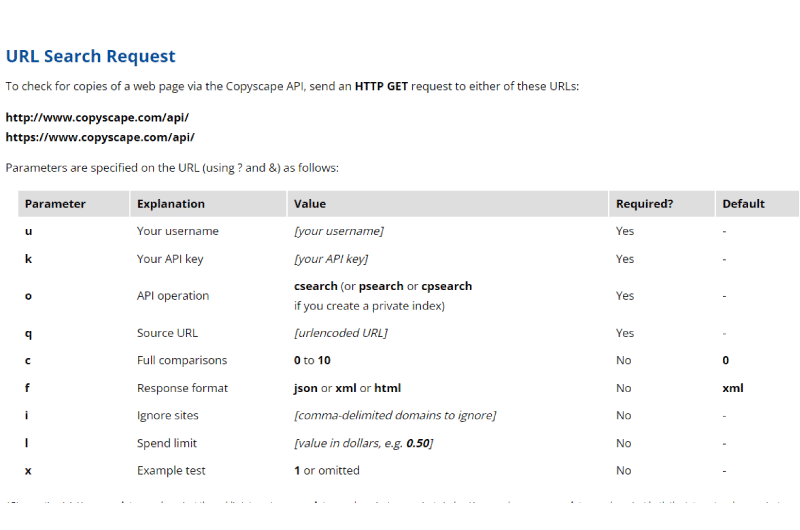800x530 pixels.
Task: Click 'Your API key' explanation
Action: click(x=170, y=259)
